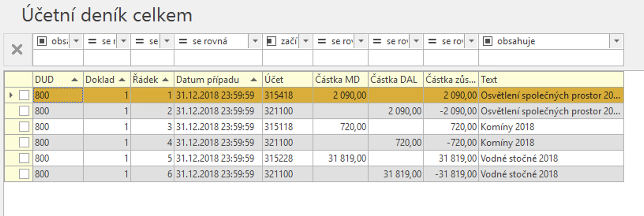Click the equals operator icon in Doklad filter

[x=92, y=41]
